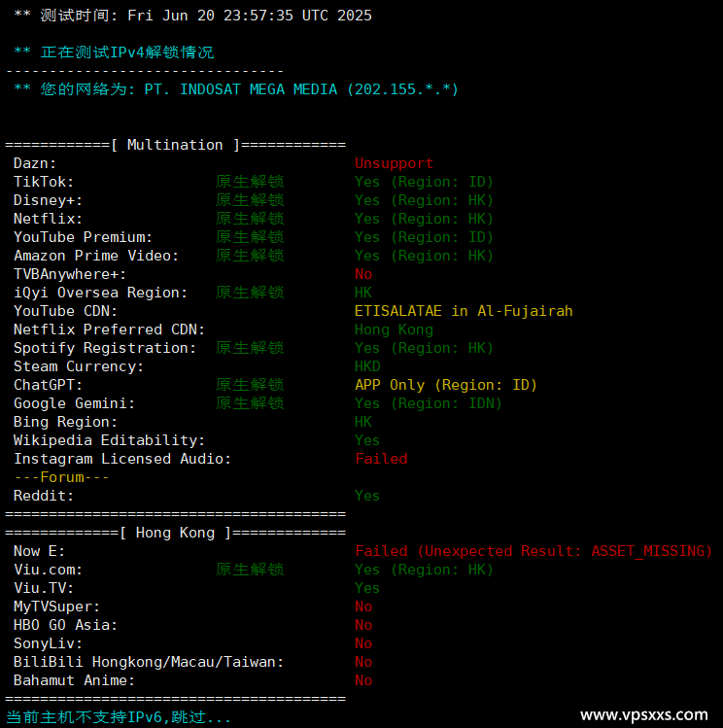This screenshot has width=723, height=728.
Task: Click the 'TVBAnywhere+:' label
Action: tap(70, 274)
